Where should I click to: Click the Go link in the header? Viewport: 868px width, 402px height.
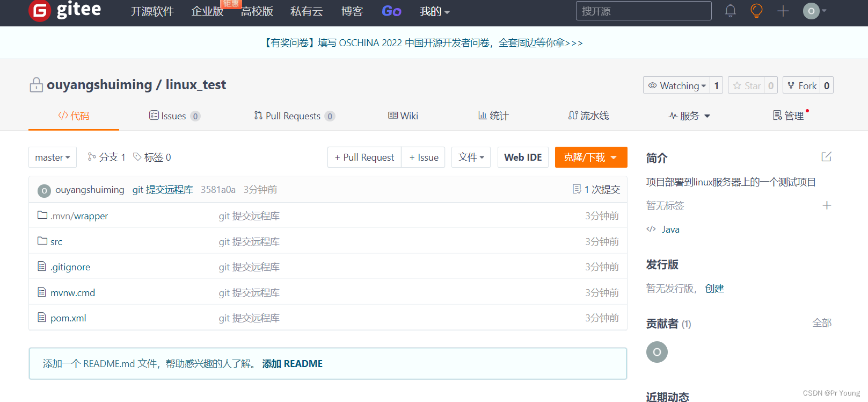click(391, 11)
